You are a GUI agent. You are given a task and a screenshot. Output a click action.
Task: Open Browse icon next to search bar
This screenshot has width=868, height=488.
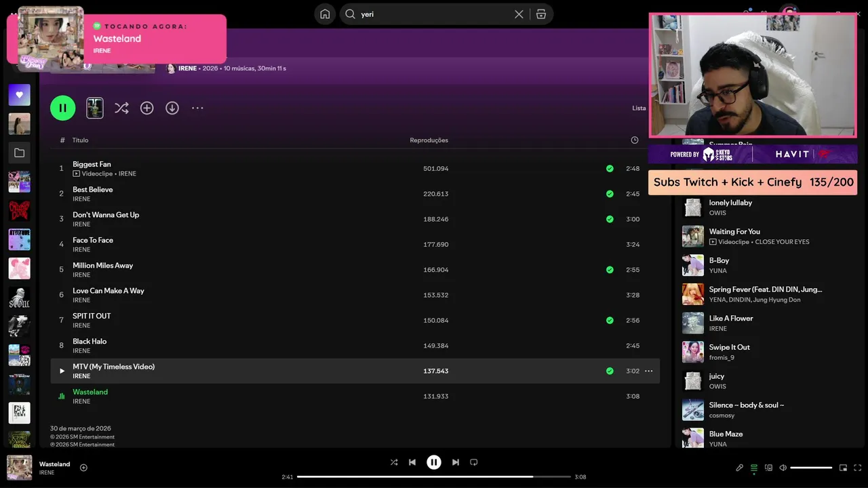pos(541,14)
